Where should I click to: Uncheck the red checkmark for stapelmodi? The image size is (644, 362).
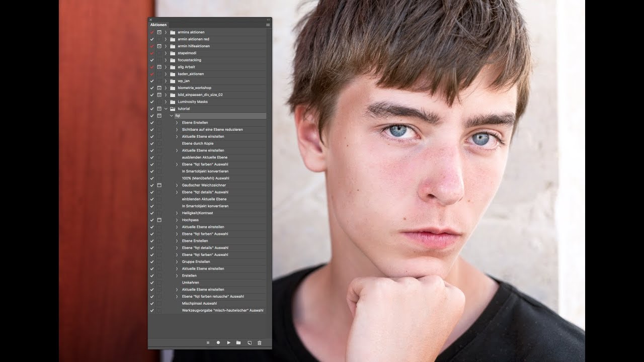coord(152,53)
